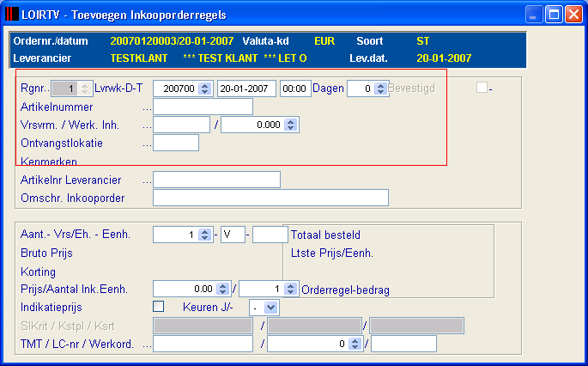Click the Bruto Prijs label
This screenshot has height=366, width=588.
(x=46, y=253)
